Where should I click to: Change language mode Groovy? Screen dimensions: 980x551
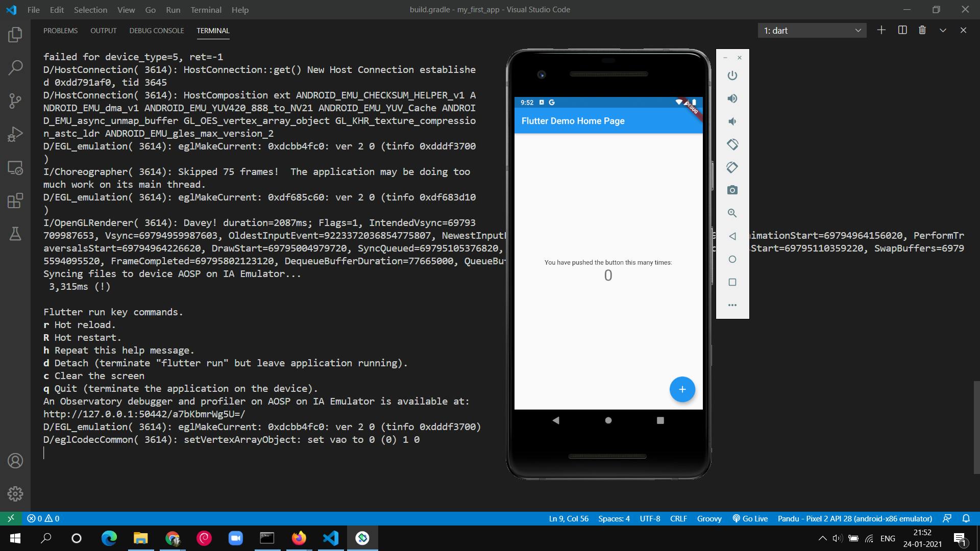point(709,518)
